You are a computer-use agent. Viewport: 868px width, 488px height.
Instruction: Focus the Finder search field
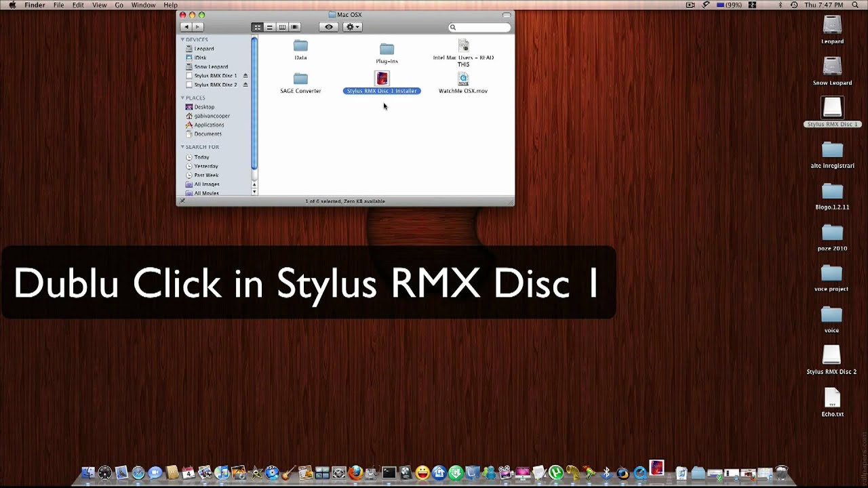click(x=479, y=27)
